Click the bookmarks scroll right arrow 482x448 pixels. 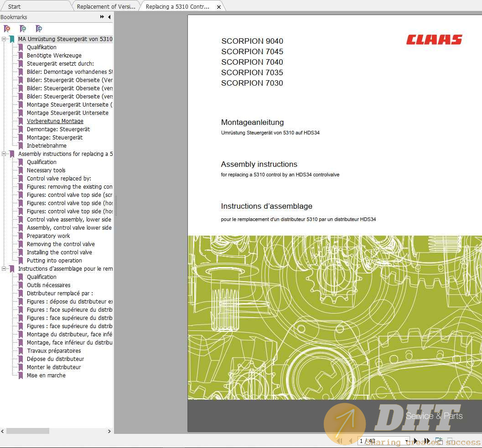109,431
